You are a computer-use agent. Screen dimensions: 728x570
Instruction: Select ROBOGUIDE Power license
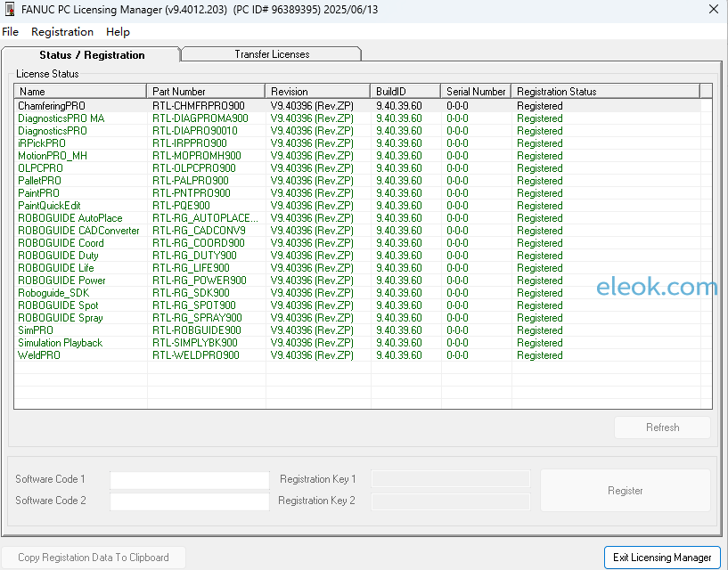357,281
